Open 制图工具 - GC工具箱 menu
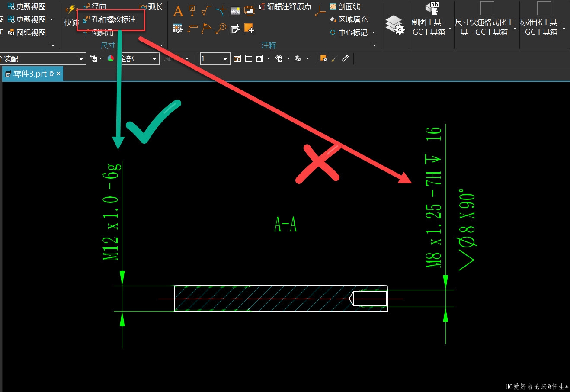The height and width of the screenshot is (392, 570). click(431, 19)
